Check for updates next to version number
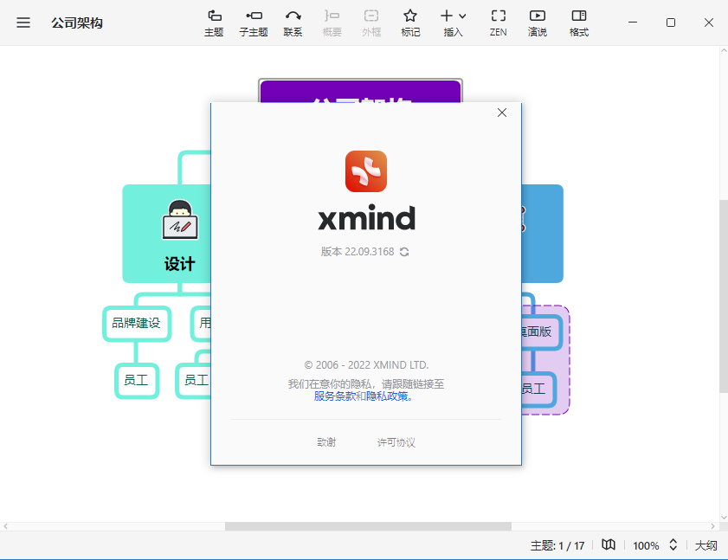 click(x=404, y=252)
